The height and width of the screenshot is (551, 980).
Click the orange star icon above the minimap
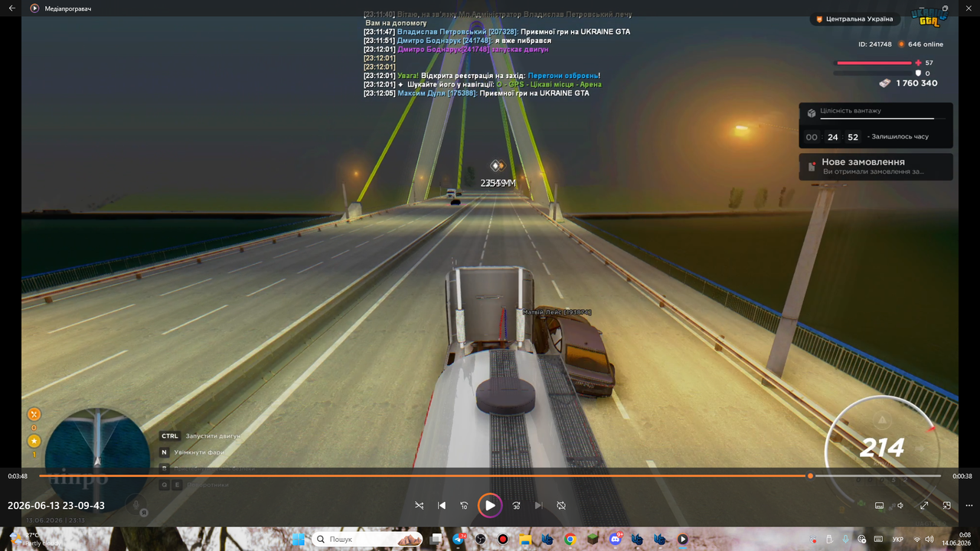(x=34, y=442)
